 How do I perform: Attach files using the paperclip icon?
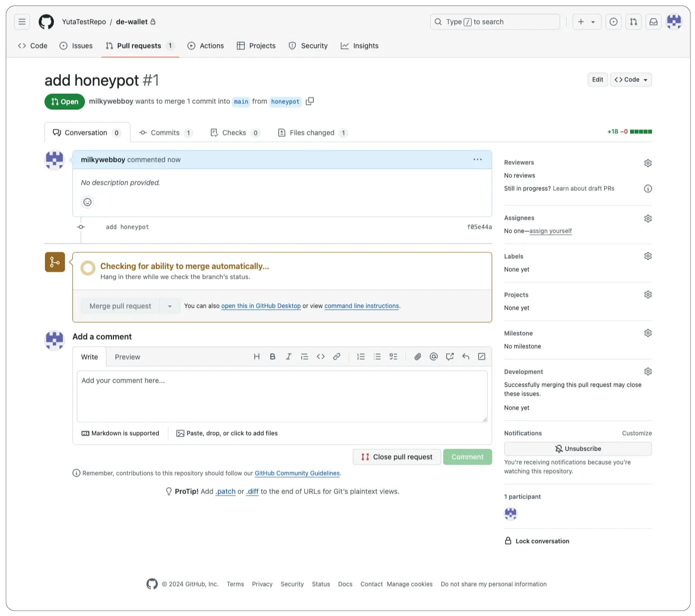pos(418,357)
